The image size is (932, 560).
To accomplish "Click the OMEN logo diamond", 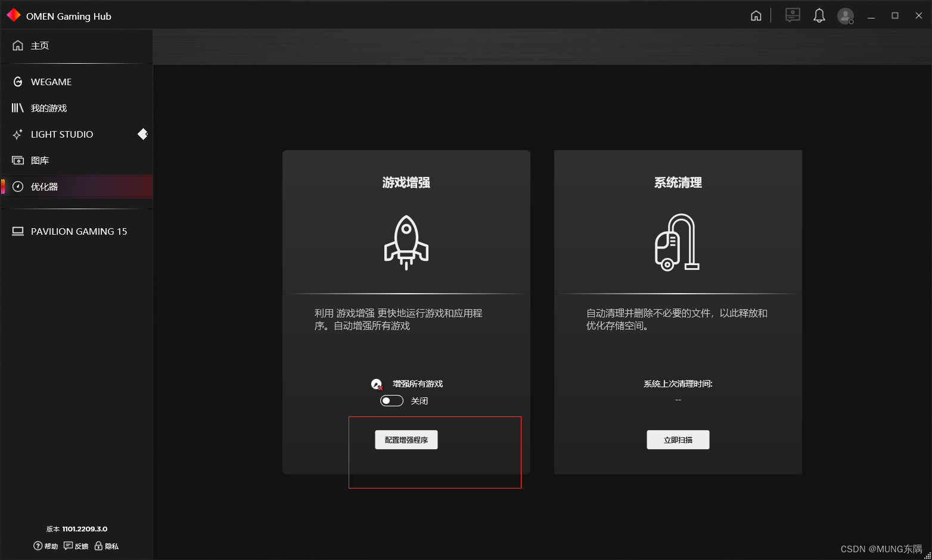I will point(14,15).
